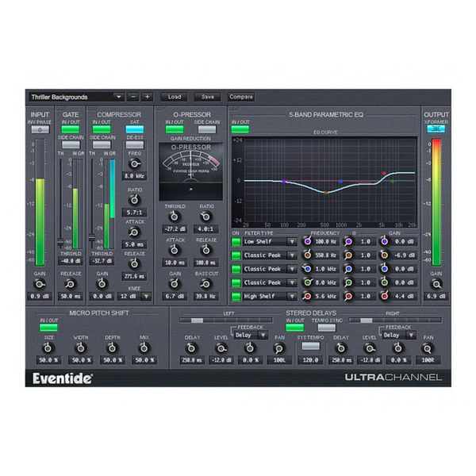476x476 pixels.
Task: Click the Micro Pitch Shift Width knob
Action: (x=80, y=348)
